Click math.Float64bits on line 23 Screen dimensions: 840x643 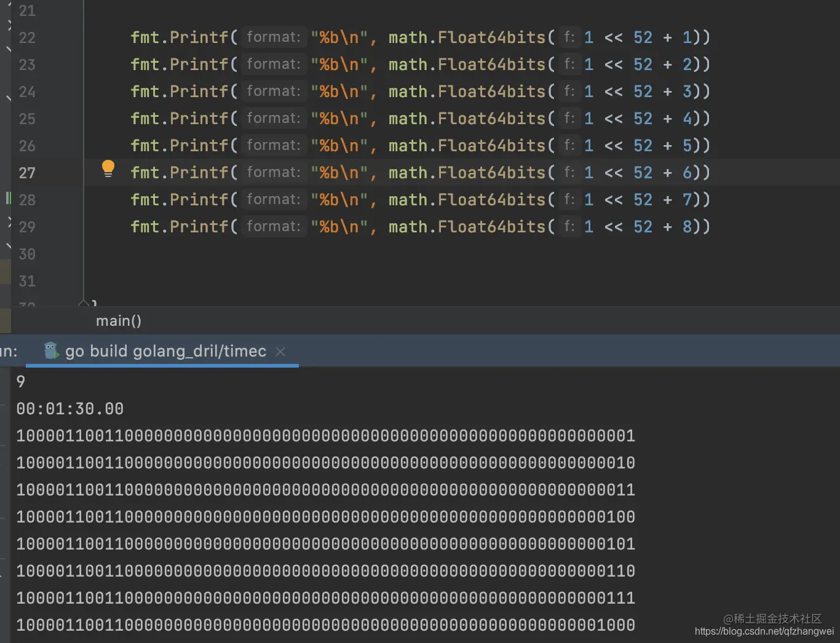click(467, 65)
